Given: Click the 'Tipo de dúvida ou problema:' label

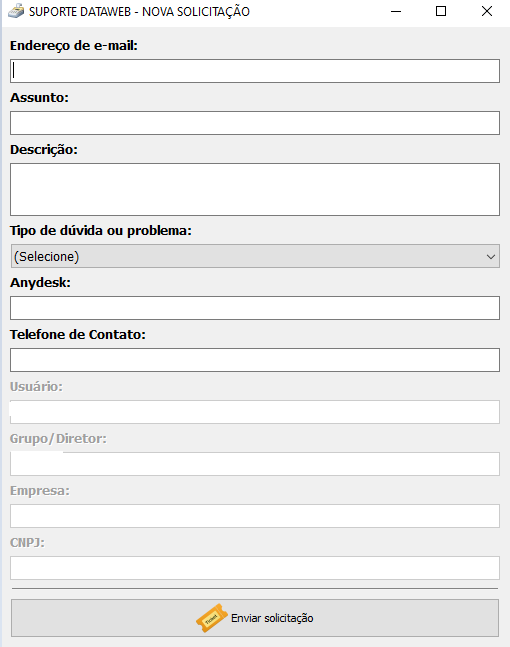Looking at the screenshot, I should (101, 231).
